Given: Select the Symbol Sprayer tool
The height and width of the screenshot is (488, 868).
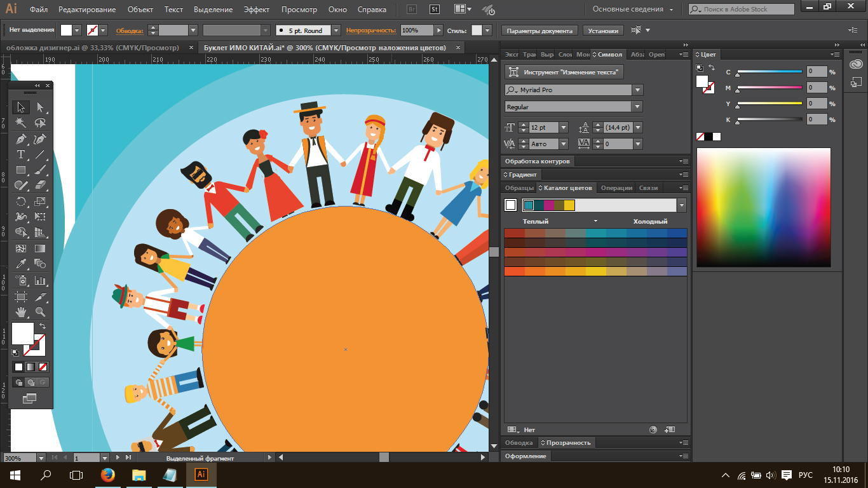Looking at the screenshot, I should coord(21,280).
